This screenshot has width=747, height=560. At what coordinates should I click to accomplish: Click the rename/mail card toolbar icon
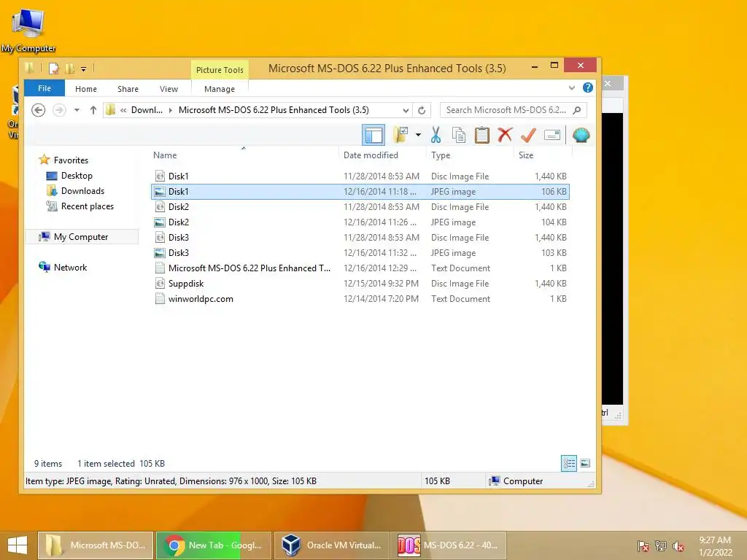click(x=551, y=135)
